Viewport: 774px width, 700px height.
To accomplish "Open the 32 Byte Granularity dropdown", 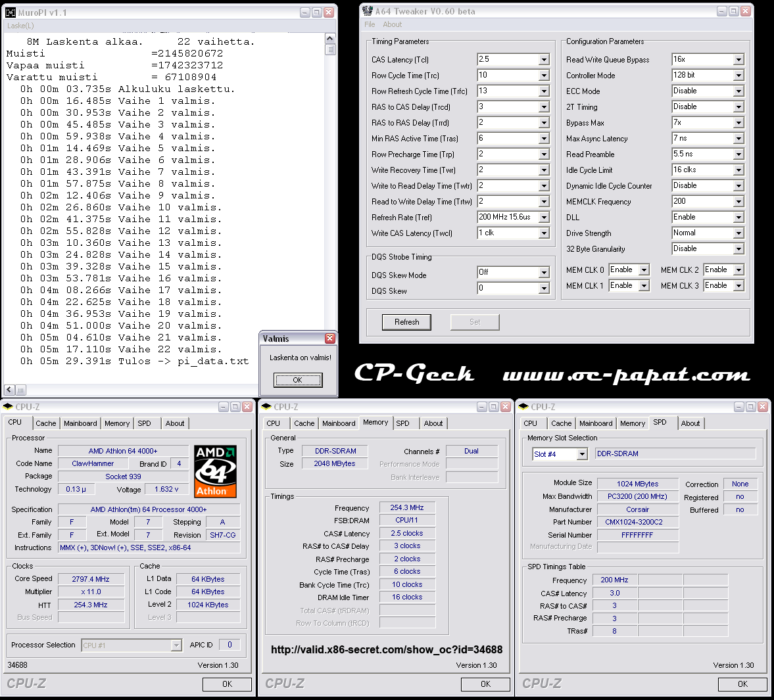I will click(x=738, y=249).
